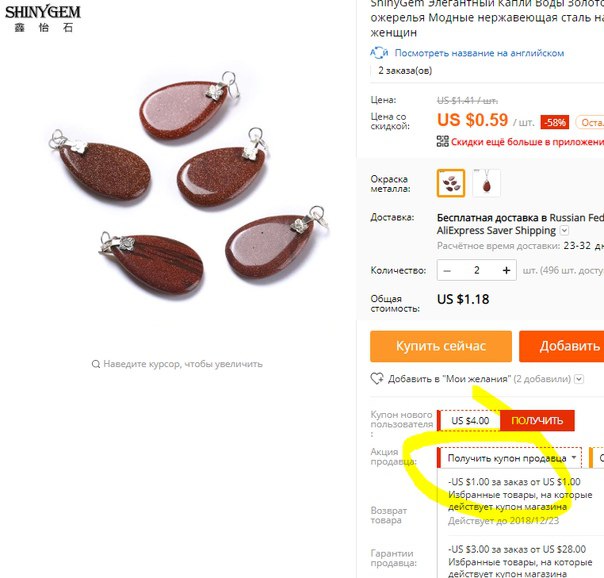Click 'ПОЛУЧИТЬ' to claim new user coupon

pyautogui.click(x=537, y=421)
